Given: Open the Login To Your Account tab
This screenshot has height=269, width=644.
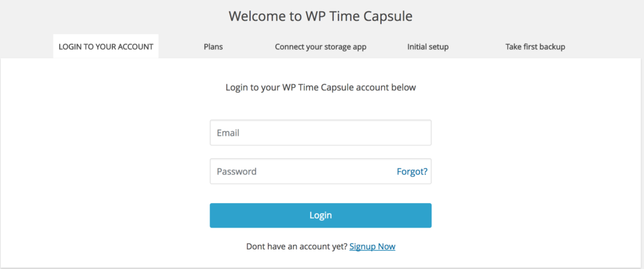Looking at the screenshot, I should tap(106, 47).
